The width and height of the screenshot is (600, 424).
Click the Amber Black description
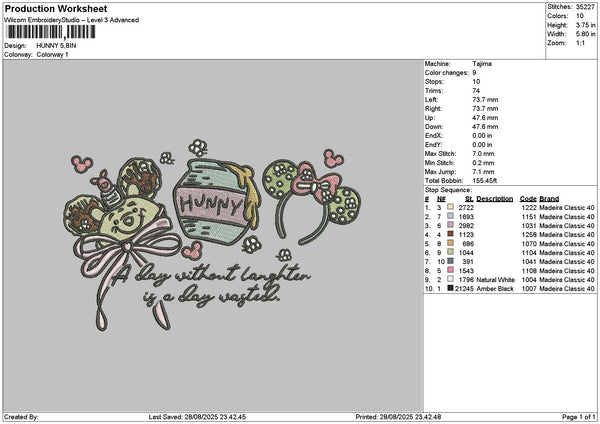(x=495, y=289)
